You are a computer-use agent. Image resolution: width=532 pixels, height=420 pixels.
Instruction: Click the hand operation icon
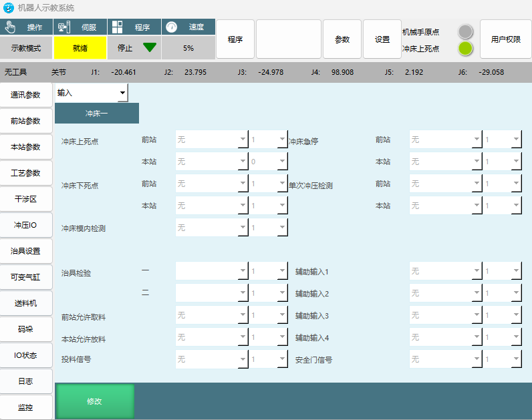click(x=10, y=27)
